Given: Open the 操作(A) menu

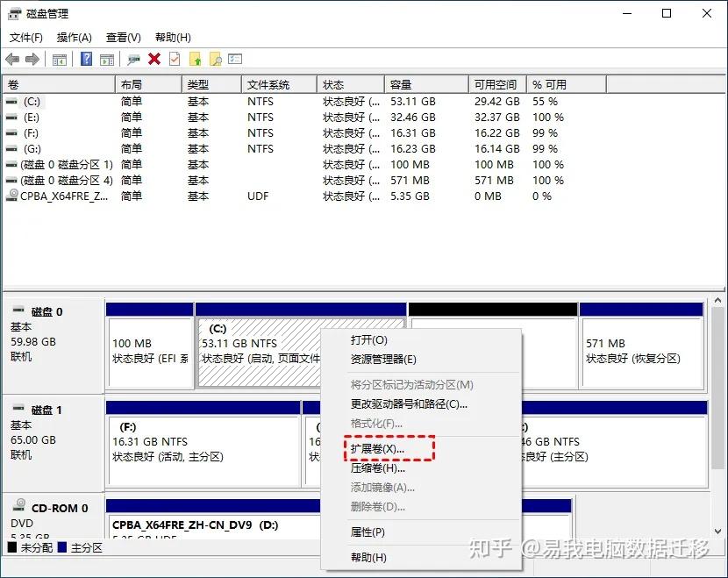Looking at the screenshot, I should 75,38.
